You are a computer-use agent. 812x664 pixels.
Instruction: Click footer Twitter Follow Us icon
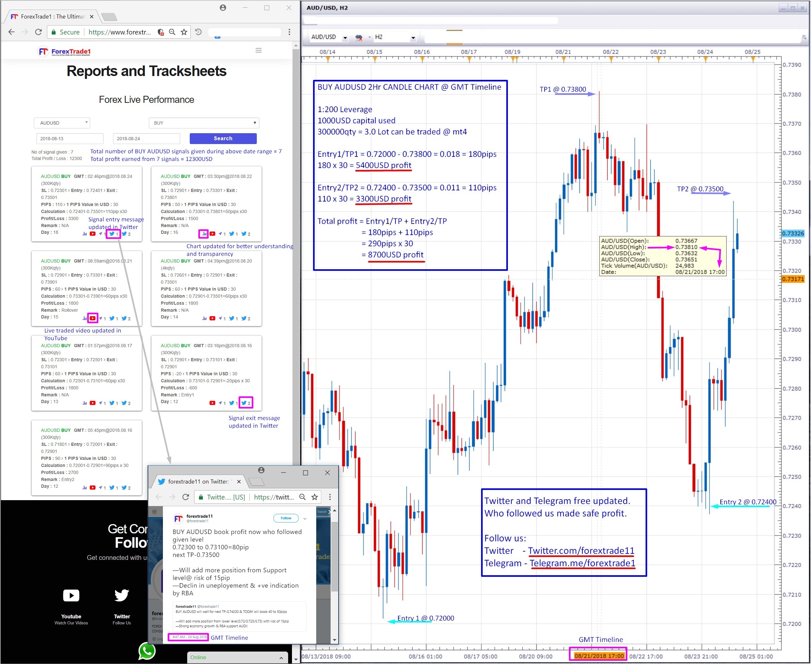[122, 596]
